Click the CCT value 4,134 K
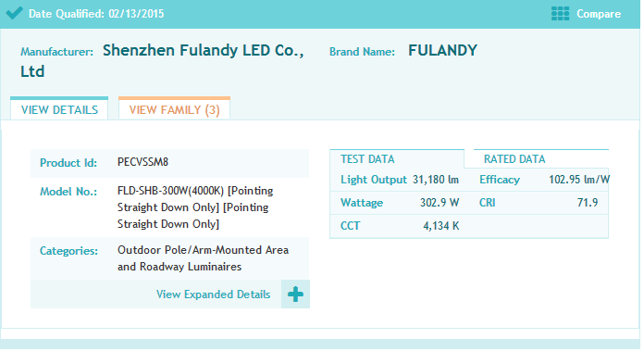The width and height of the screenshot is (644, 351). pos(441,226)
